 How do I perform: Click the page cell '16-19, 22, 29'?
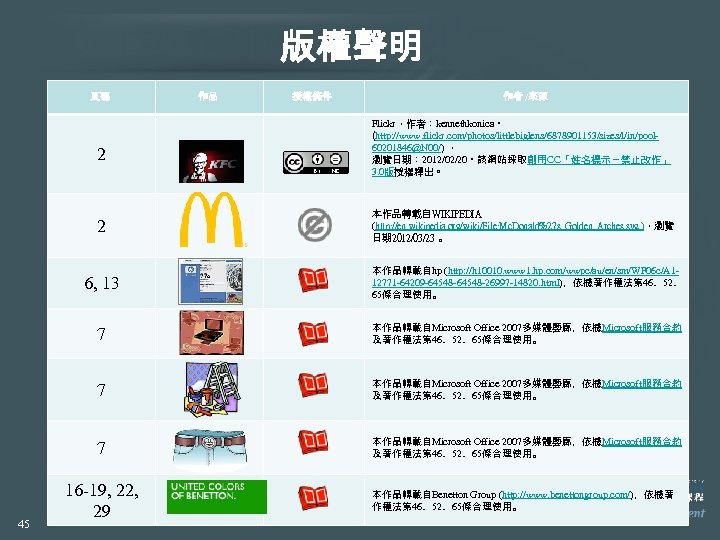(x=101, y=500)
